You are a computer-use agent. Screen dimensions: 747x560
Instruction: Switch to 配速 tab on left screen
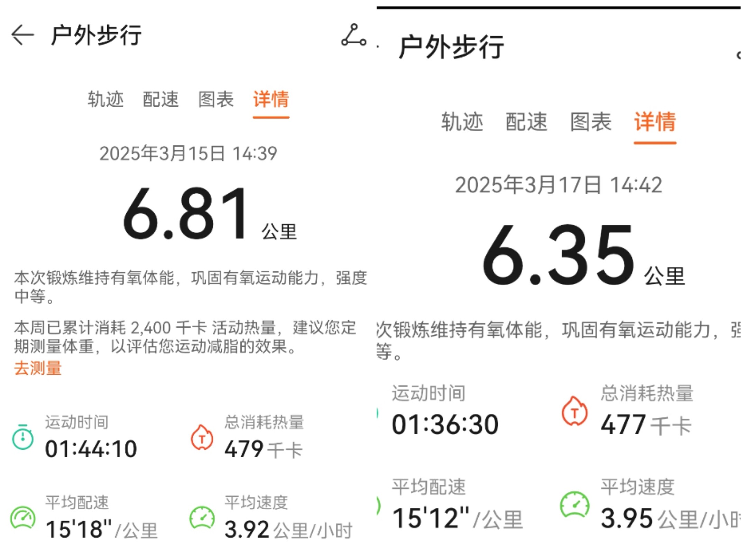pos(160,100)
